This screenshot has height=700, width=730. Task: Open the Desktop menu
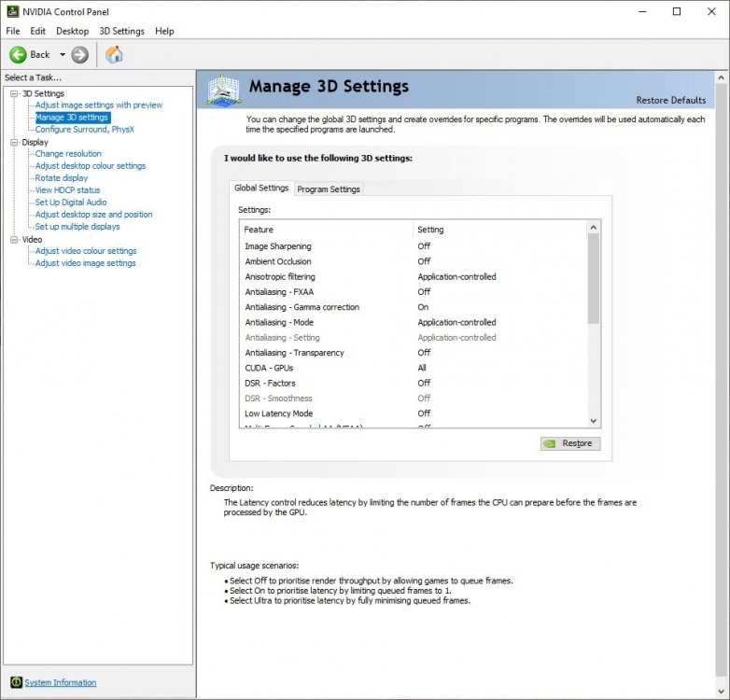pyautogui.click(x=72, y=31)
